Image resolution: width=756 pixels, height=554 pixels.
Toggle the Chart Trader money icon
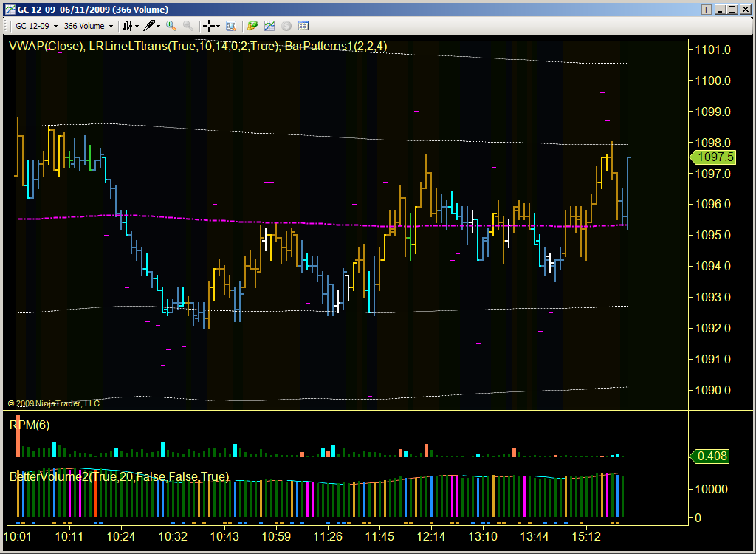252,26
